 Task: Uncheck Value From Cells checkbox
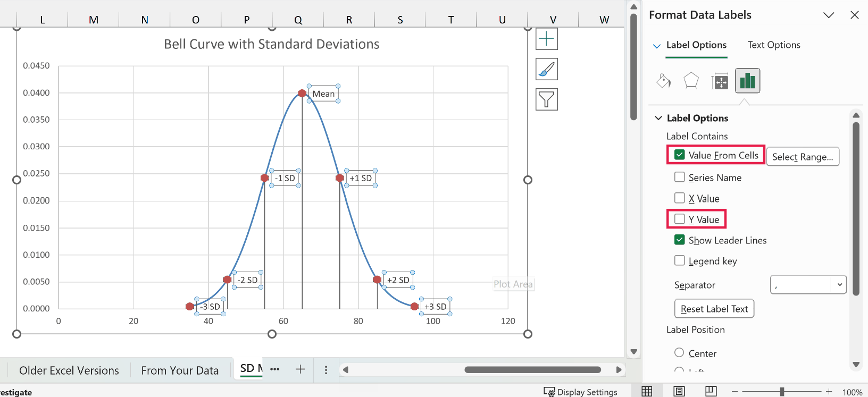(x=679, y=155)
